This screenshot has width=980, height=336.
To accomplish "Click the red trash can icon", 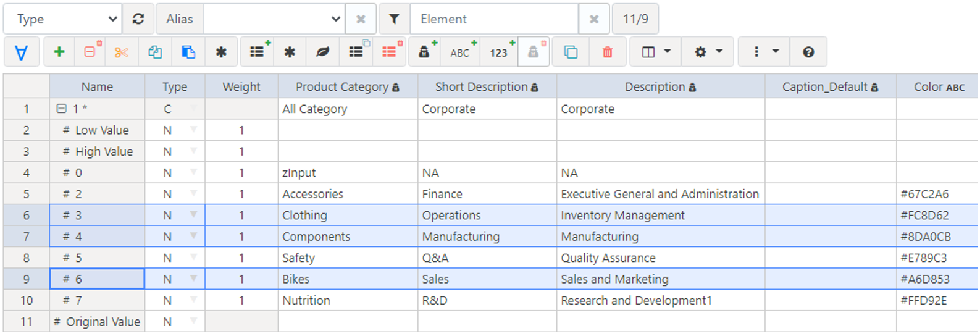I will pos(608,52).
